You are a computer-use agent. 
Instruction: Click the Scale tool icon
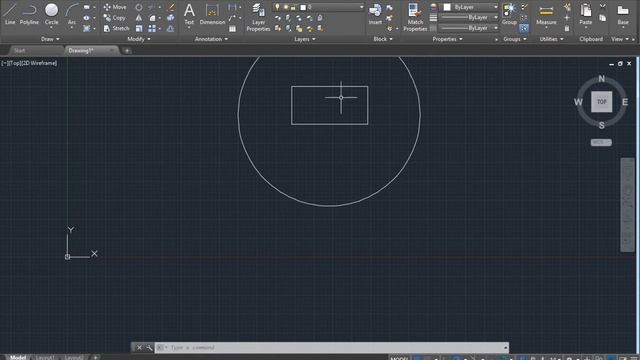(x=139, y=29)
